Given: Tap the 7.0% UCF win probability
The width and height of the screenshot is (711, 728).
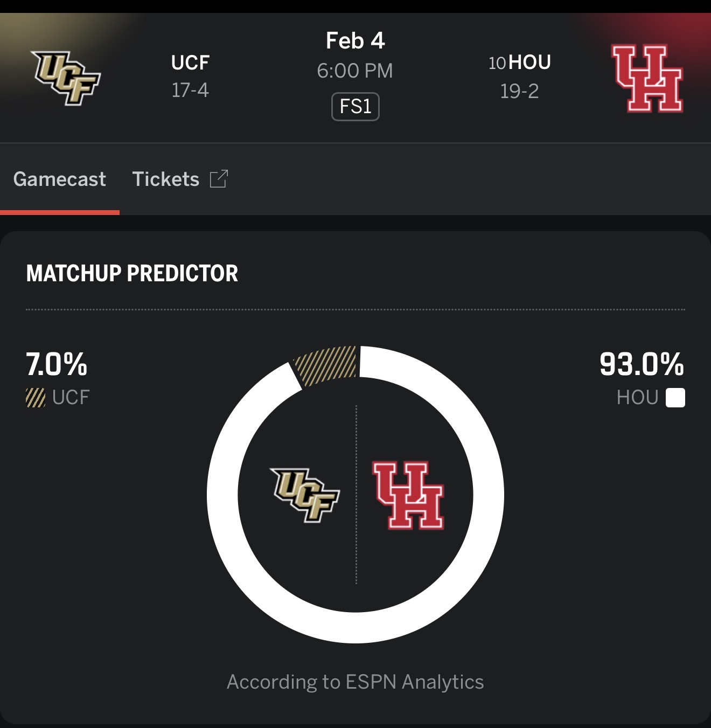Looking at the screenshot, I should (x=57, y=364).
